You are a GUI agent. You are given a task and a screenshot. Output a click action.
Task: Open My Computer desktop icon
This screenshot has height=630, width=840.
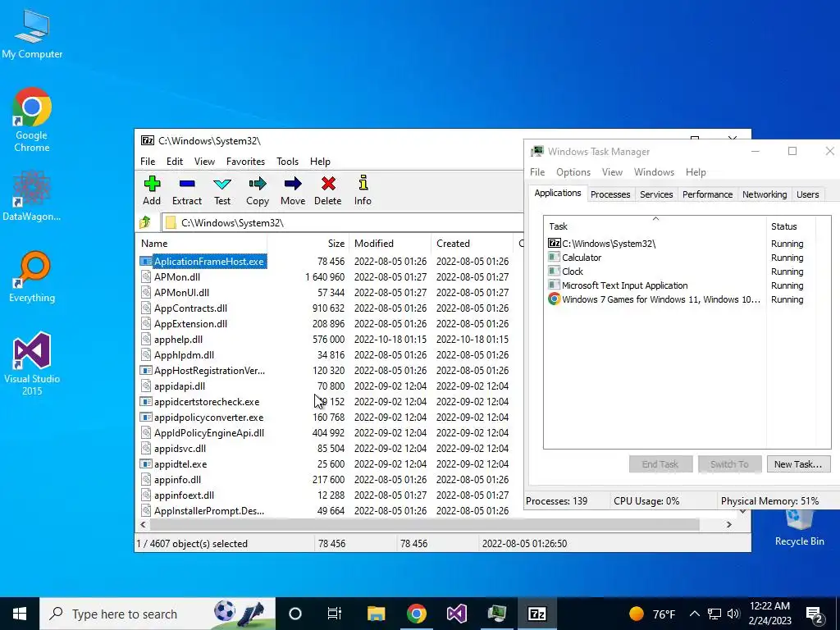(x=32, y=34)
